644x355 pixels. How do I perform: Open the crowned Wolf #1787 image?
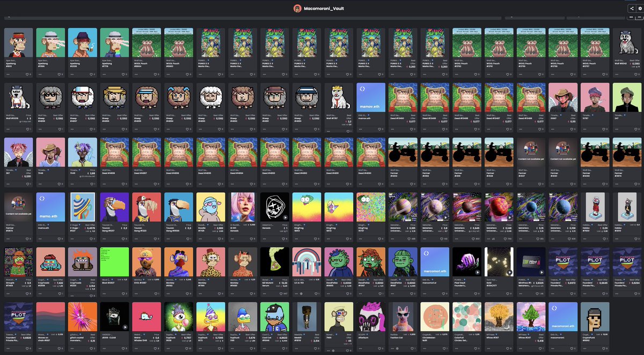pyautogui.click(x=339, y=97)
